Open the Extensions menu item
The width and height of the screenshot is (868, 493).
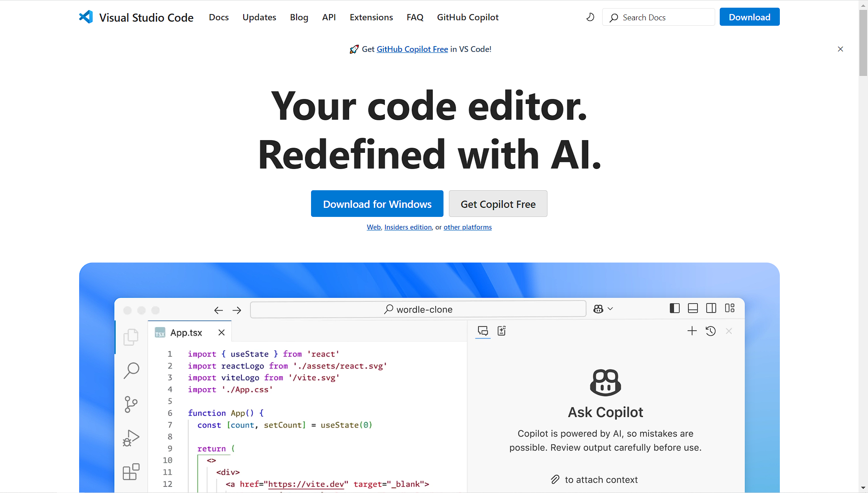tap(371, 17)
